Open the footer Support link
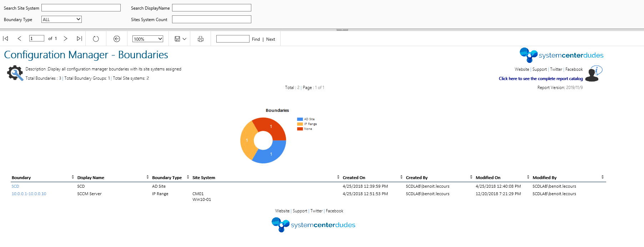 [x=300, y=211]
